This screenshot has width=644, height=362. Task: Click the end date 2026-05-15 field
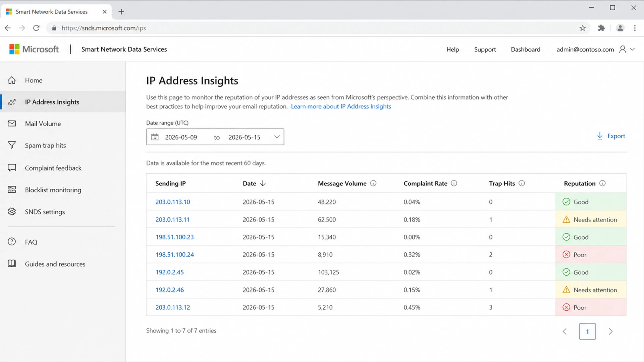tap(244, 137)
